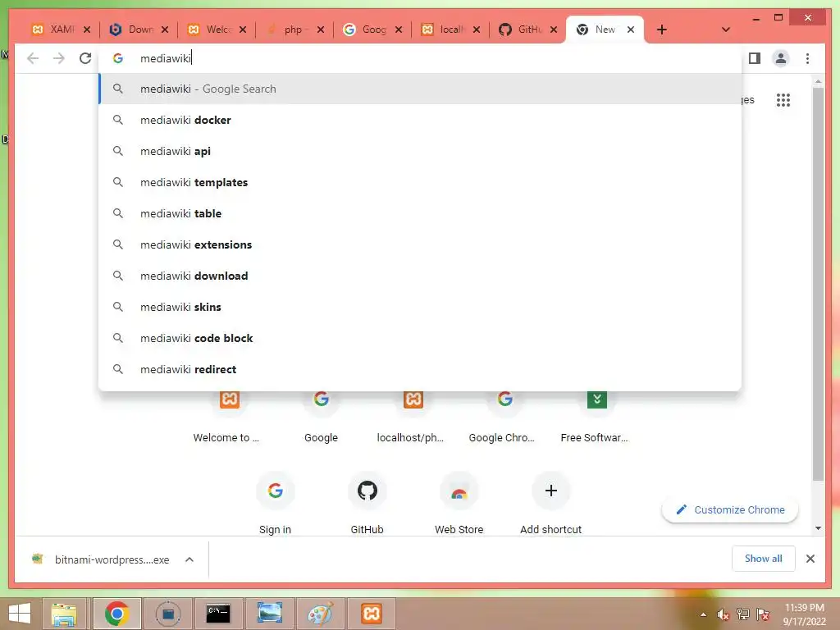
Task: Close the GitHub tab
Action: tap(554, 30)
